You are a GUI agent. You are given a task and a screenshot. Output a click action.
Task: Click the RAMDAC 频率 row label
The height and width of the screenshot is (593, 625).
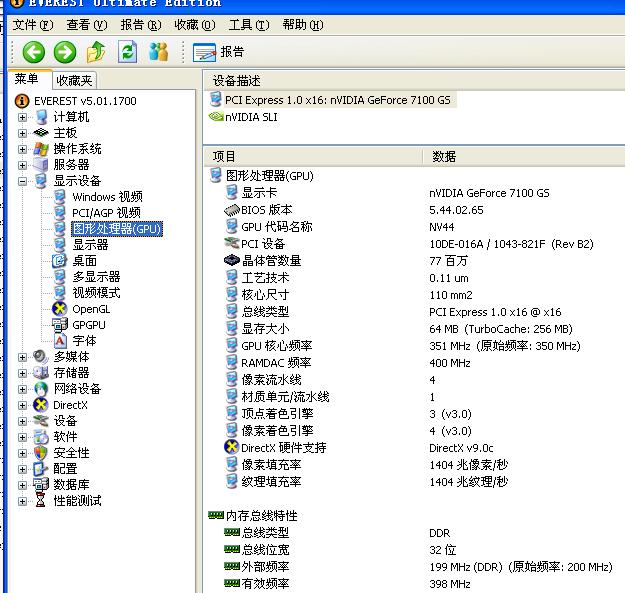276,363
